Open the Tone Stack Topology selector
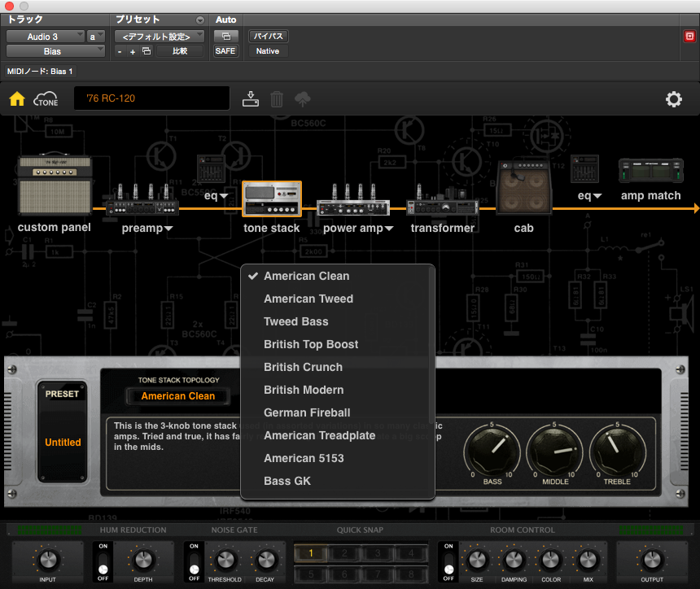Screen dimensions: 700x589 click(x=178, y=396)
